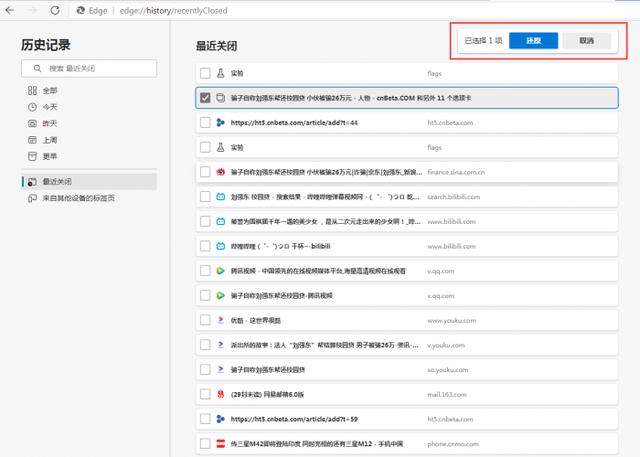Click the 搜索 最近关闭 search field
This screenshot has height=457, width=640.
pos(89,69)
